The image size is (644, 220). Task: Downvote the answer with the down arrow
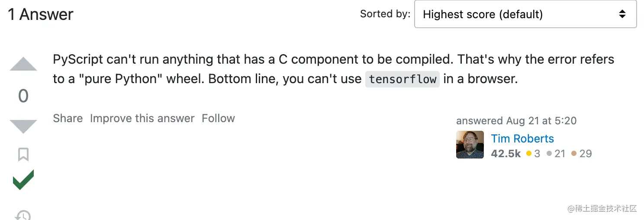[23, 126]
